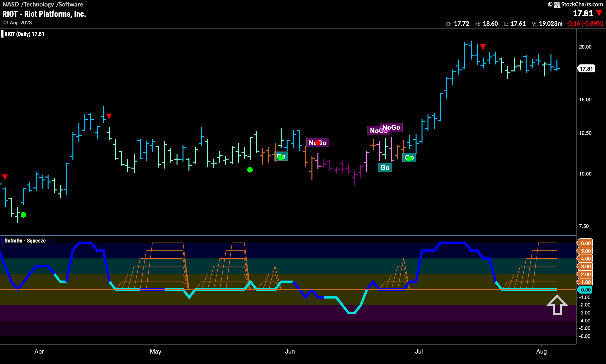Click the 03-Aug-2023 date text
The width and height of the screenshot is (606, 364).
pyautogui.click(x=17, y=23)
